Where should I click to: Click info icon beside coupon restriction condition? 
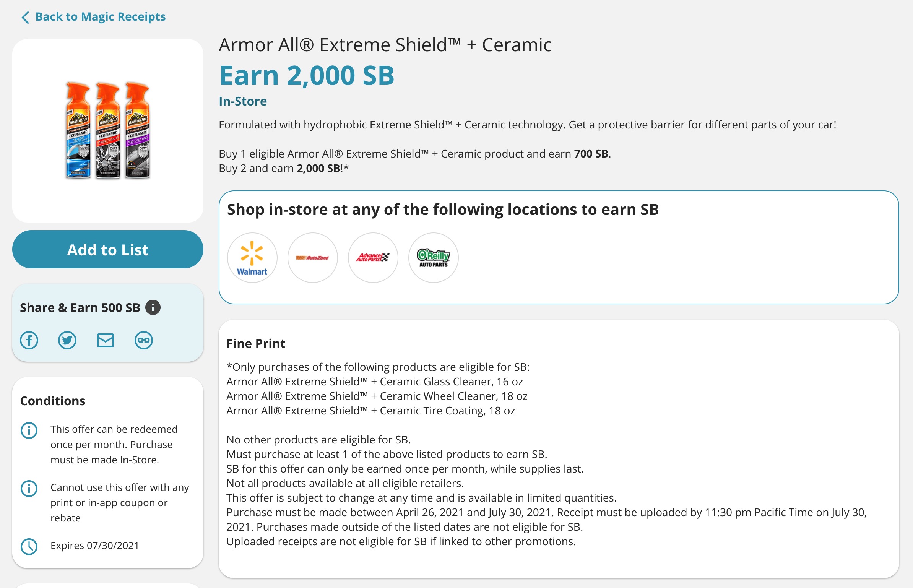(x=29, y=489)
